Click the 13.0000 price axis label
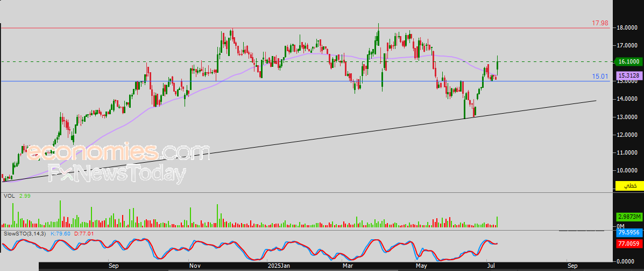 (627, 117)
